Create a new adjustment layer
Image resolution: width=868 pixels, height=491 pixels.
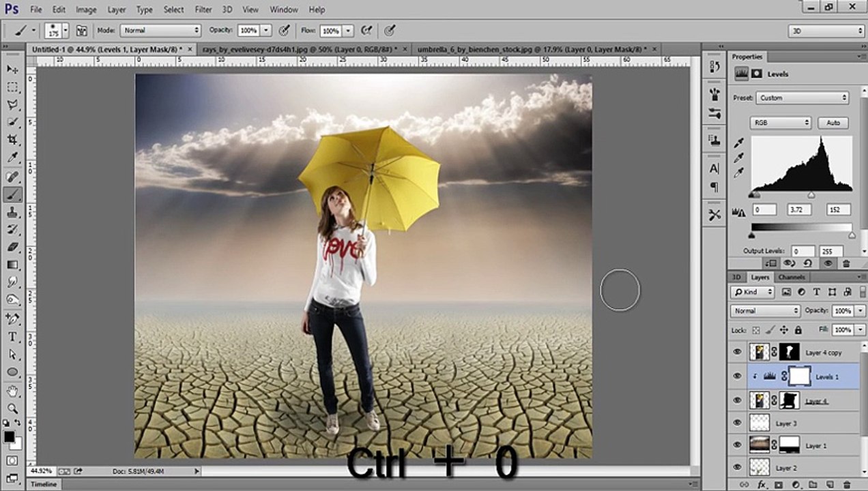pos(796,484)
